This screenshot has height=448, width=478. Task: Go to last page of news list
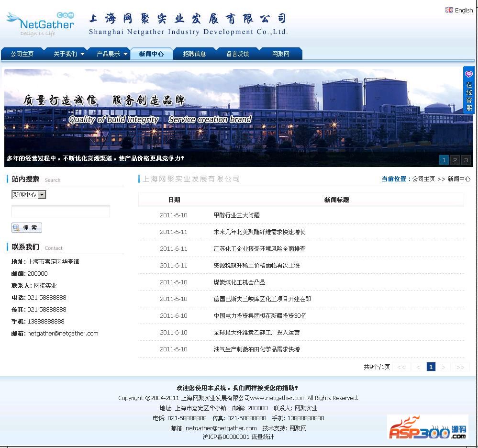(460, 367)
